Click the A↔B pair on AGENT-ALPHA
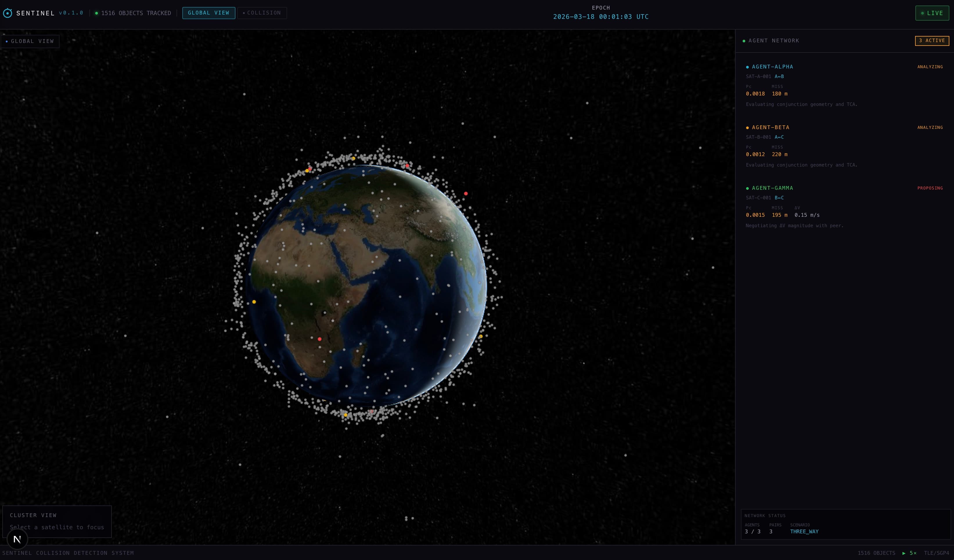 pos(779,76)
